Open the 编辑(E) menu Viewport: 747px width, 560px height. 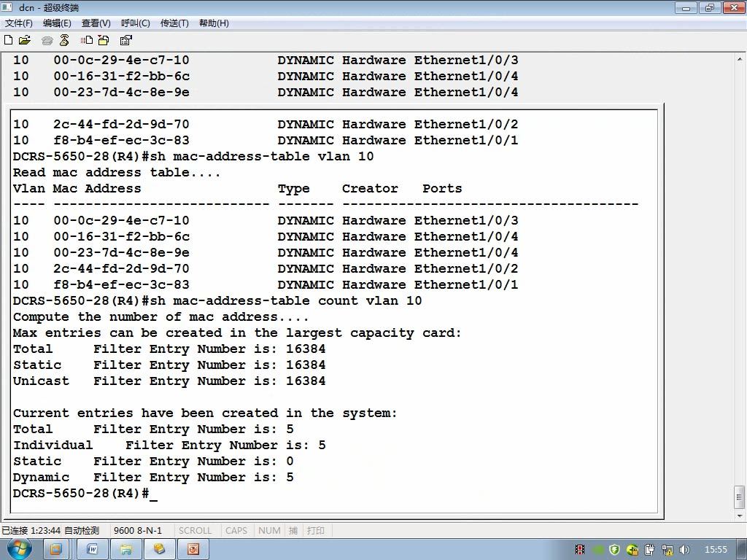coord(57,23)
